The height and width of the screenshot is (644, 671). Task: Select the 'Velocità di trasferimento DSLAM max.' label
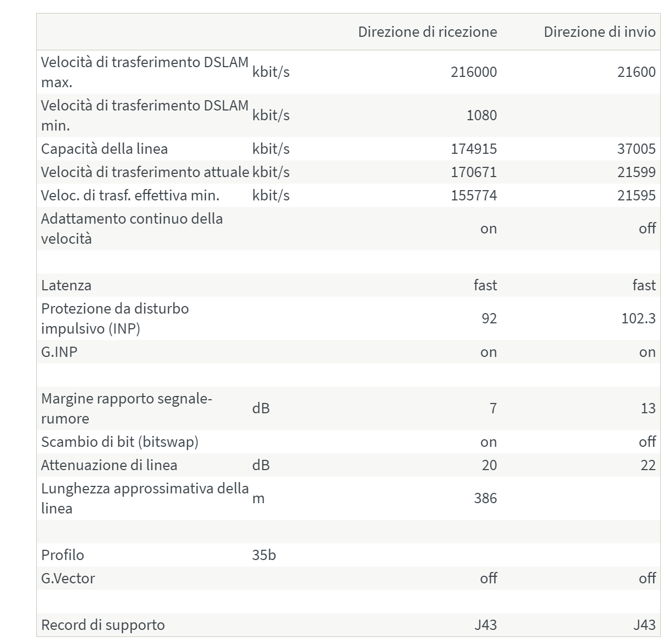[x=144, y=72]
